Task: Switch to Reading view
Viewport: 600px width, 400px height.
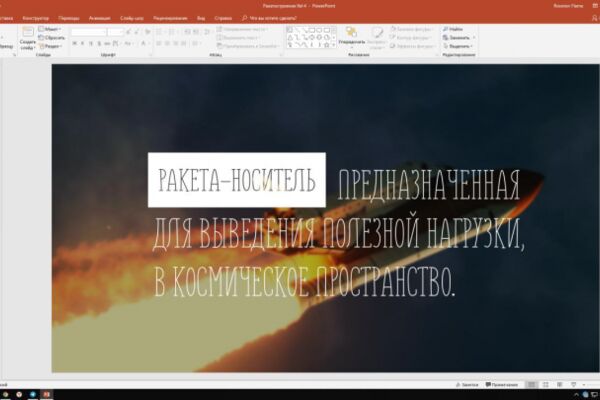Action: tap(559, 384)
